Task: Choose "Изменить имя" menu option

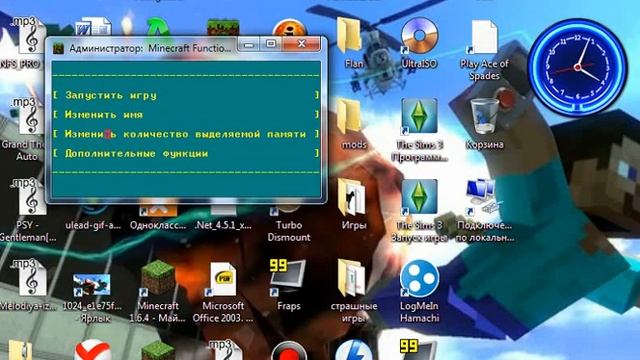Action: (186, 115)
